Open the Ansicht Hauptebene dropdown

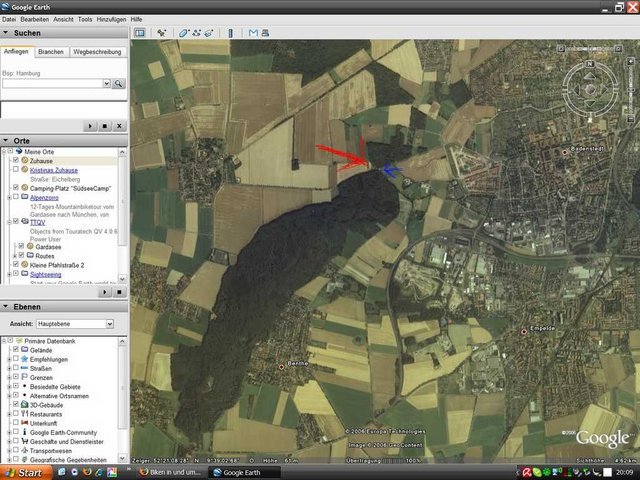pos(110,324)
